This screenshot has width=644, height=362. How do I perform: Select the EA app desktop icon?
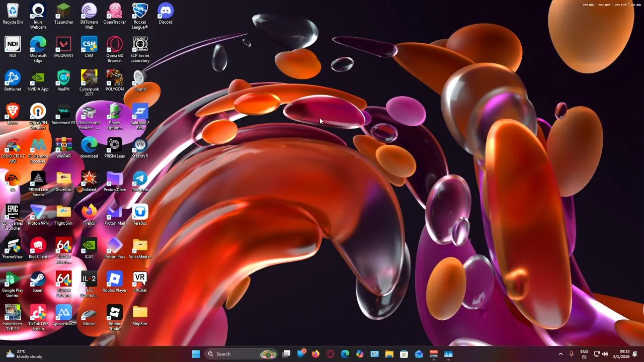pyautogui.click(x=13, y=182)
